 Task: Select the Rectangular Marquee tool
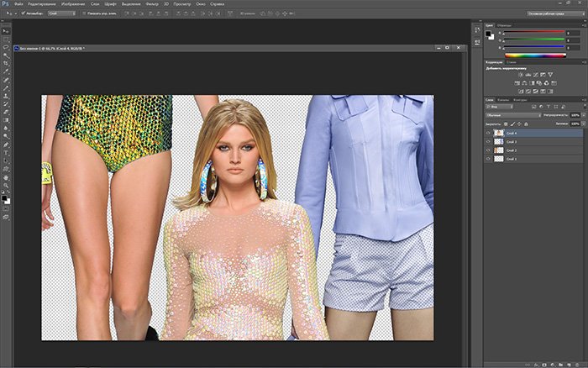tap(6, 39)
